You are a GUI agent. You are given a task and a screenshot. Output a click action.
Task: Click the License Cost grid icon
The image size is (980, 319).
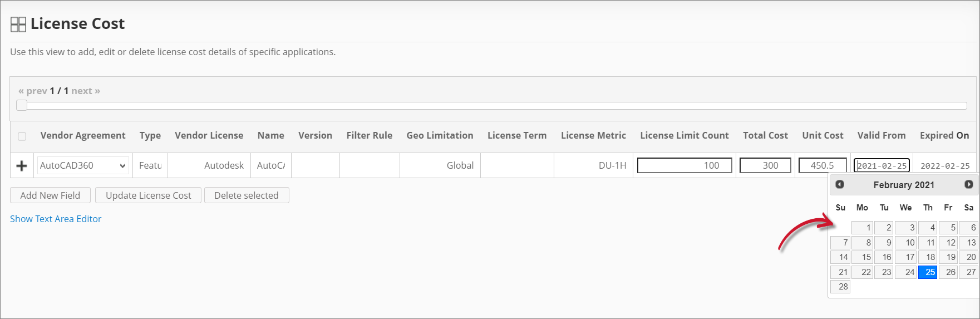[18, 24]
